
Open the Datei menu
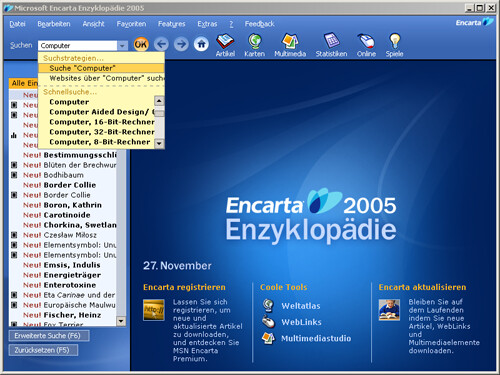pos(17,24)
